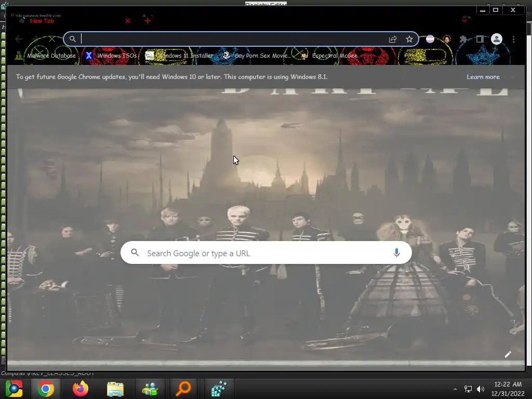Share this page using the share icon
Screen dimensions: 532x399
point(393,39)
